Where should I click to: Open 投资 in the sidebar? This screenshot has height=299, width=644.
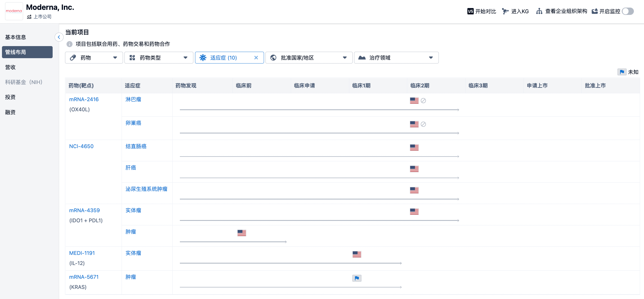point(10,97)
